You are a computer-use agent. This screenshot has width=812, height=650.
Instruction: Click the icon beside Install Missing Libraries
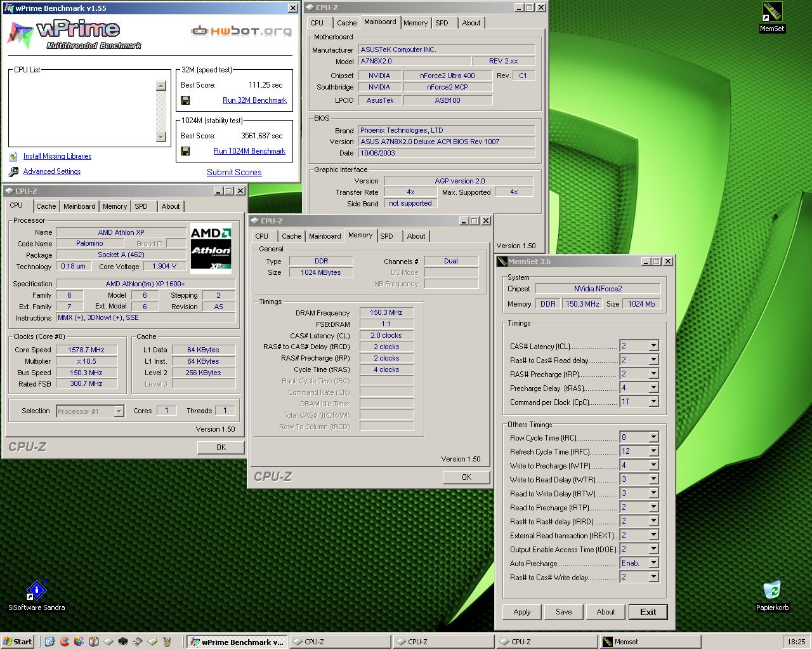[13, 156]
